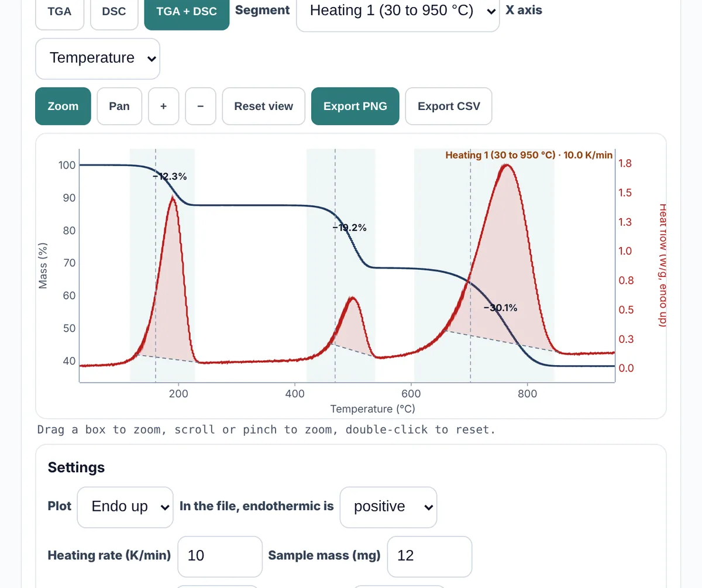Click the 1.8 heat flow tick label
The image size is (702, 588).
point(625,163)
